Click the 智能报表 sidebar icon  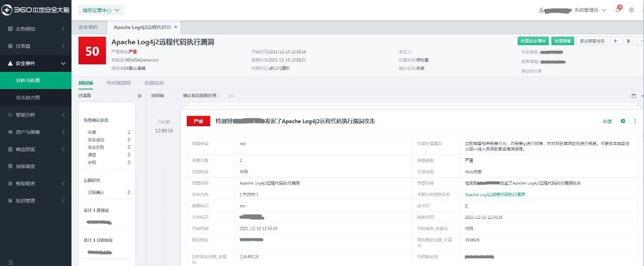point(10,184)
